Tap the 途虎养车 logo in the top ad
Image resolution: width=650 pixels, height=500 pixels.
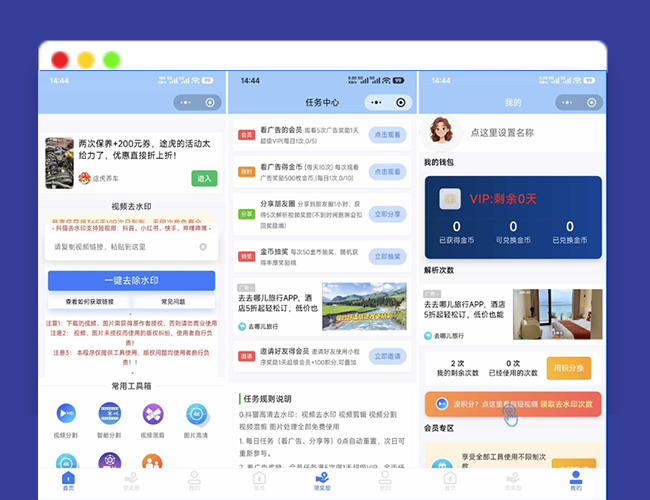[85, 178]
